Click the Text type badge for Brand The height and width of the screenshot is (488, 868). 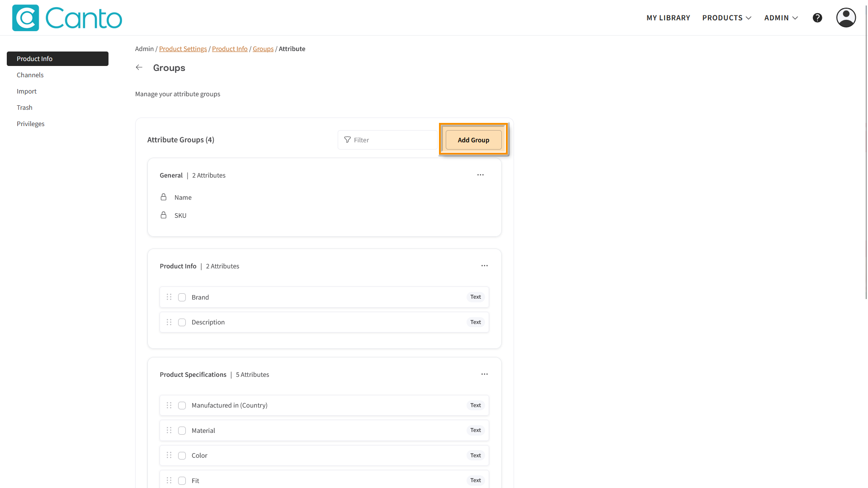(476, 297)
